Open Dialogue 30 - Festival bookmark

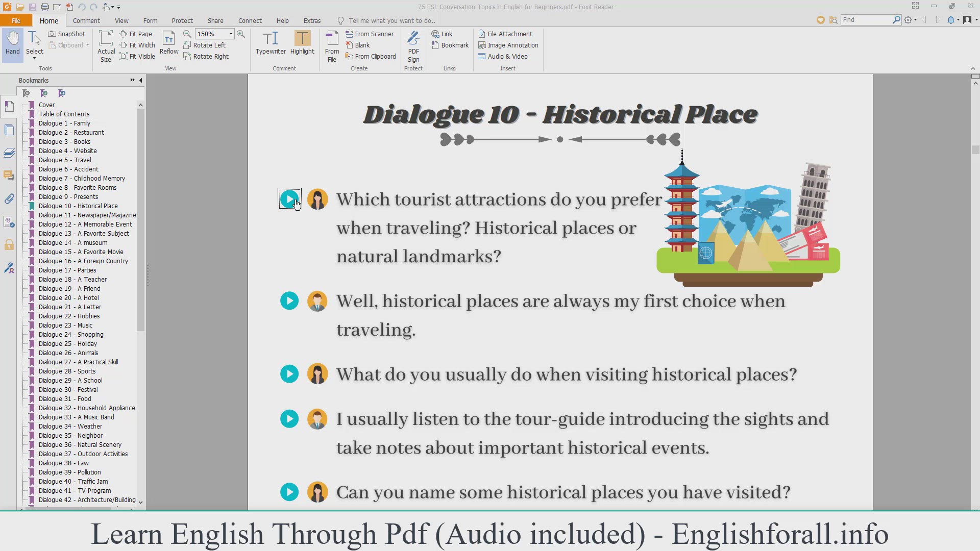tap(68, 390)
